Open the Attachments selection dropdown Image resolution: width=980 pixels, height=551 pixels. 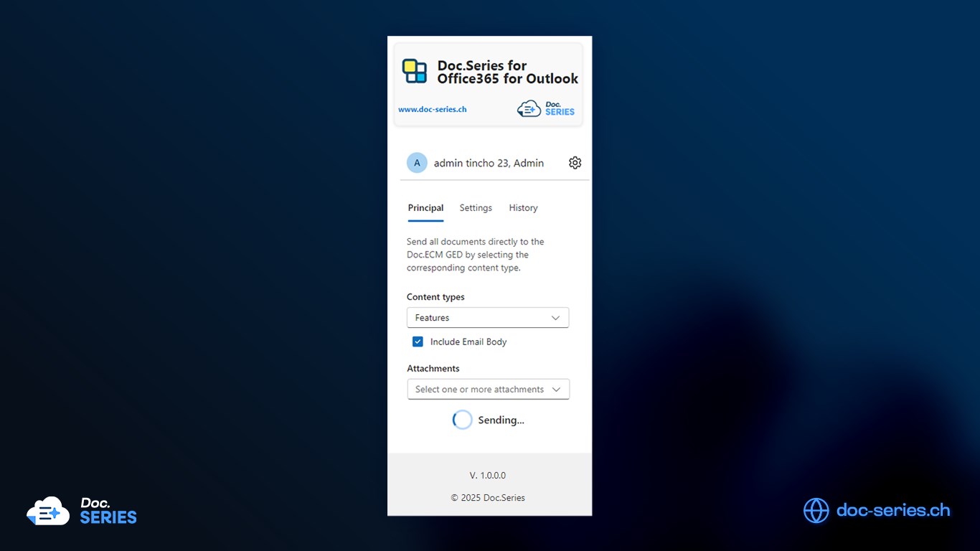[x=489, y=390]
